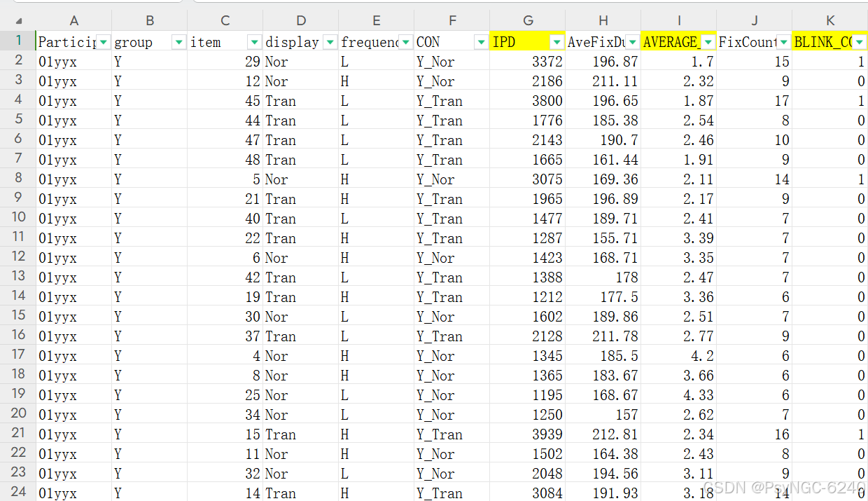Image resolution: width=868 pixels, height=501 pixels.
Task: Open the IPD column filter dropdown
Action: coord(556,41)
